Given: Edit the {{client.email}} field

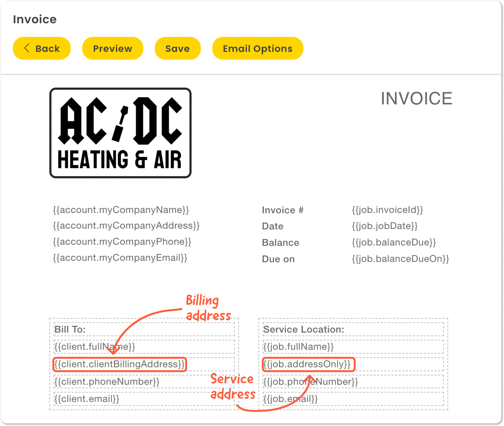Looking at the screenshot, I should [x=144, y=399].
